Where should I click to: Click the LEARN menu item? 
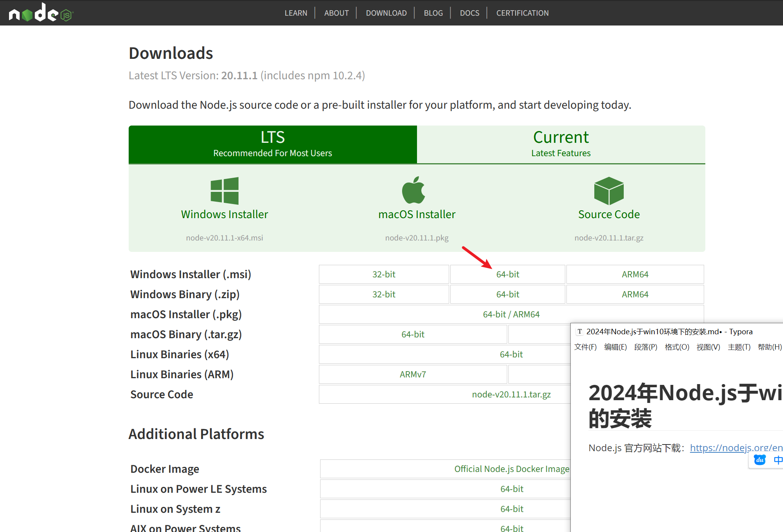pyautogui.click(x=295, y=12)
